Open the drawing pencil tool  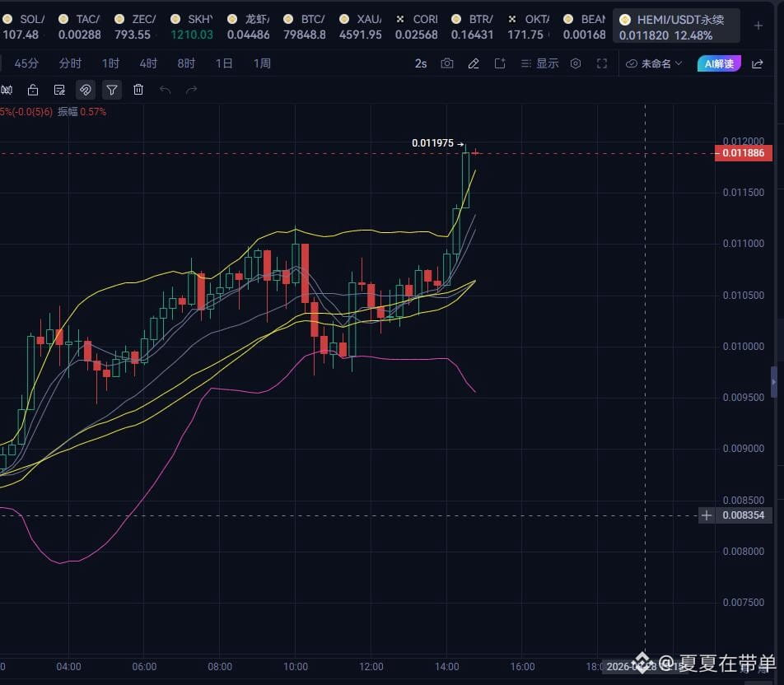[474, 63]
